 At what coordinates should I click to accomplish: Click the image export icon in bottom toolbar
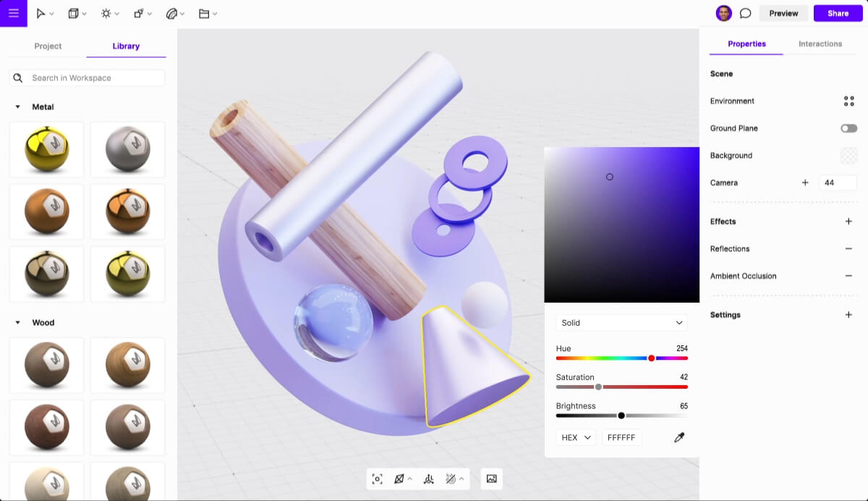click(491, 479)
